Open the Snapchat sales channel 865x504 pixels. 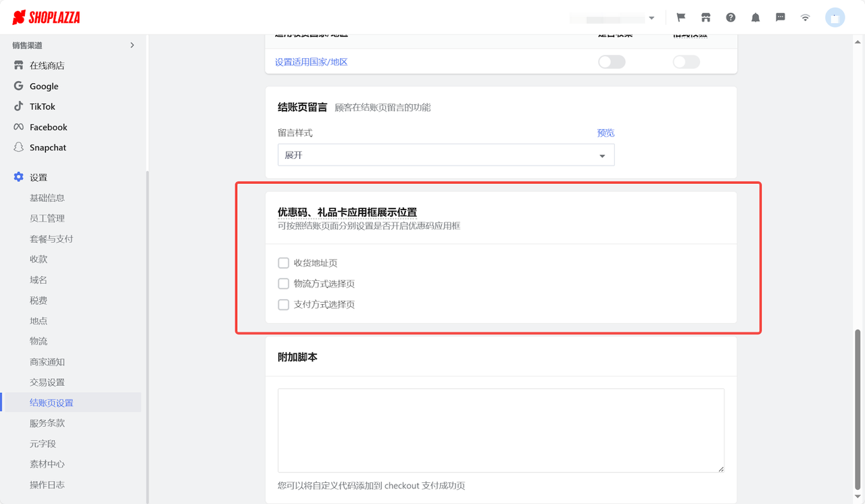point(47,147)
